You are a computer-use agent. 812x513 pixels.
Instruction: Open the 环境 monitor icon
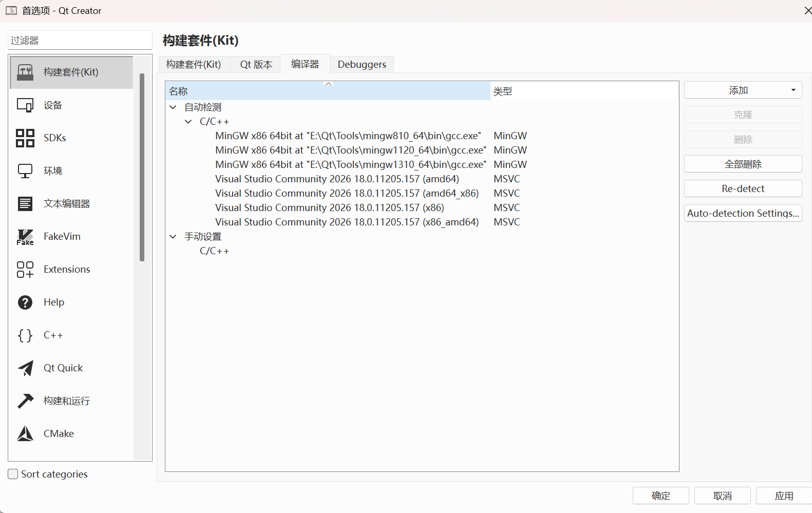tap(25, 171)
